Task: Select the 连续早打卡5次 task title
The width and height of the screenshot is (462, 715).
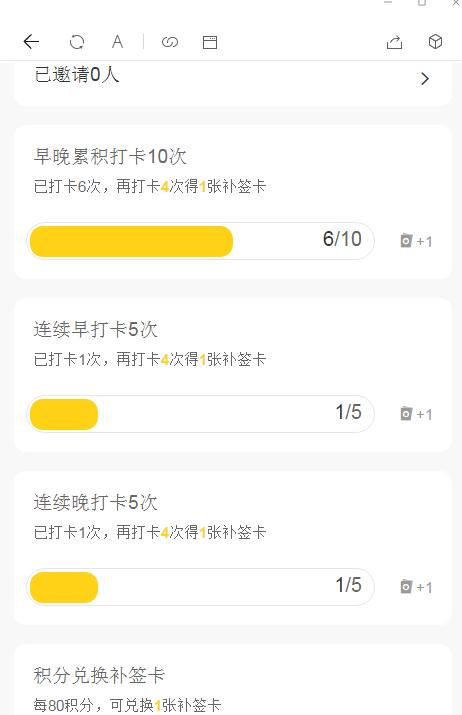Action: [95, 329]
